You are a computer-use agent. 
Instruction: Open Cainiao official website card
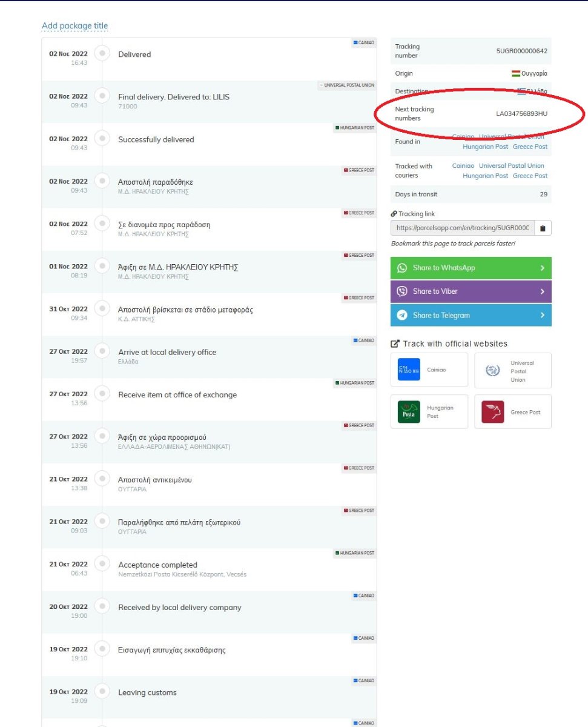pos(429,370)
